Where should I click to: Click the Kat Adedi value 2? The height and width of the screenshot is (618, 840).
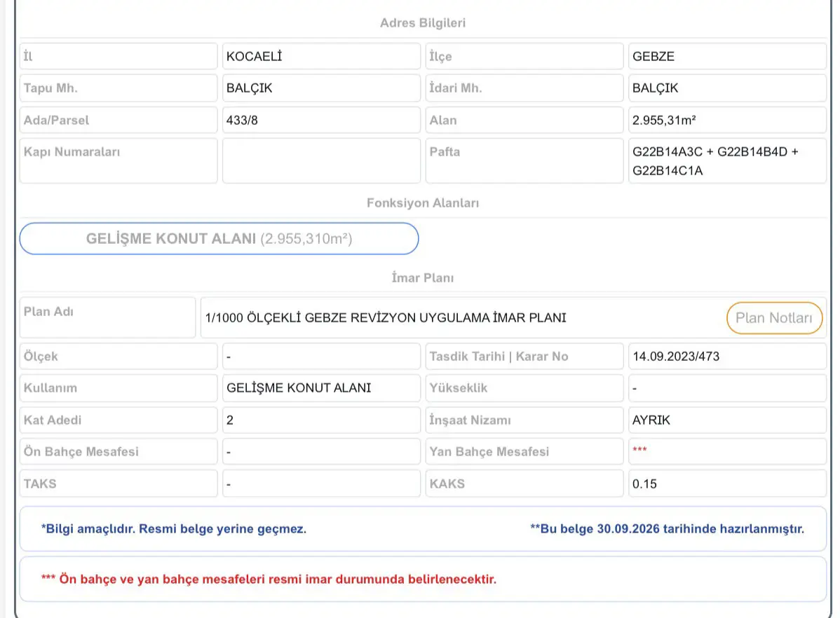point(321,420)
